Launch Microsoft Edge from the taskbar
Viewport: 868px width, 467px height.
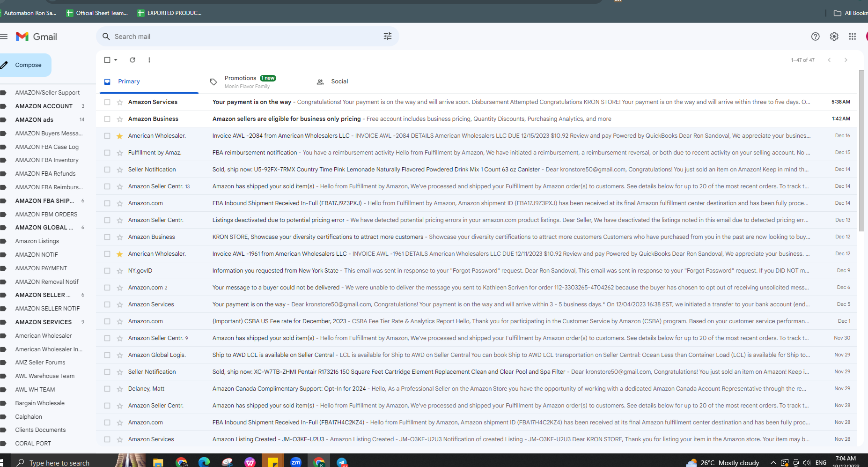(204, 462)
